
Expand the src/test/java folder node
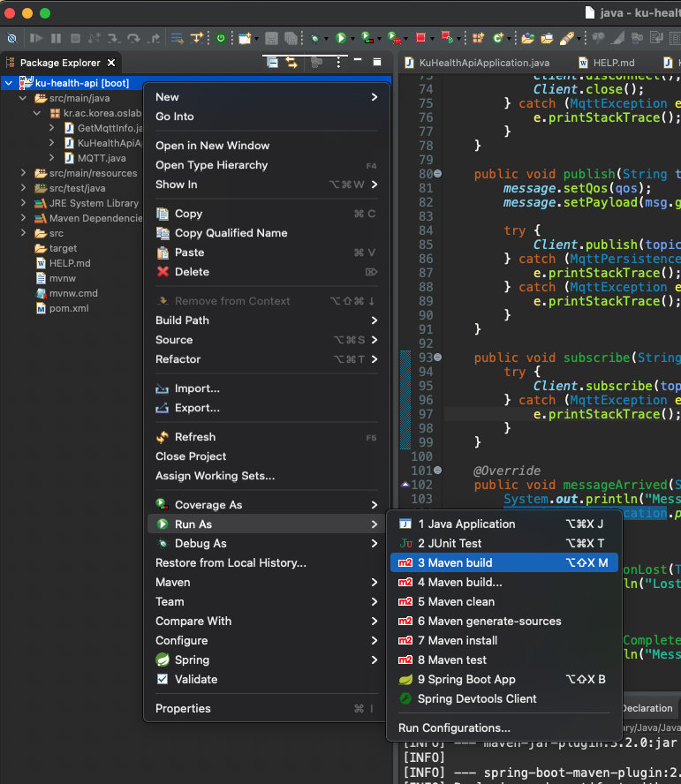coord(23,188)
